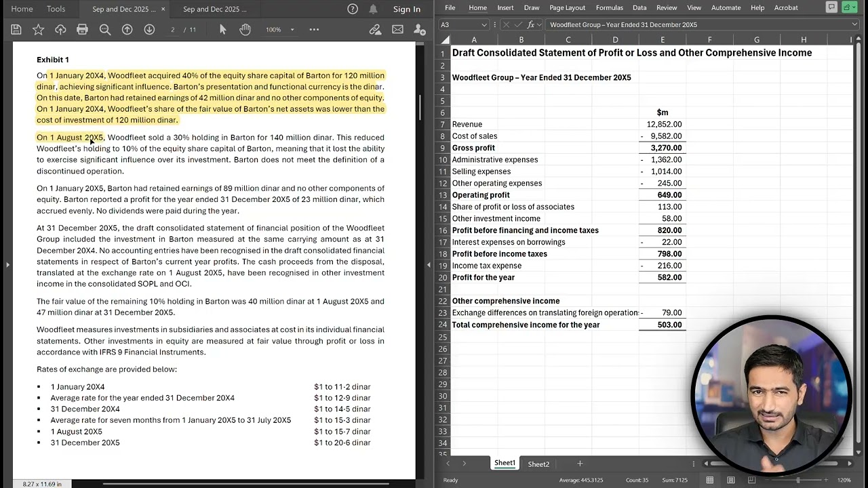Switch to Page Layout view in status bar
Viewport: 868px width, 488px height.
(x=731, y=480)
